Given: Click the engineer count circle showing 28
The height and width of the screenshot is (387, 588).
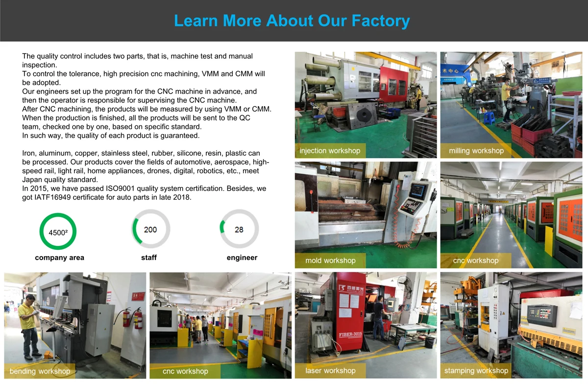Looking at the screenshot, I should pos(239,229).
